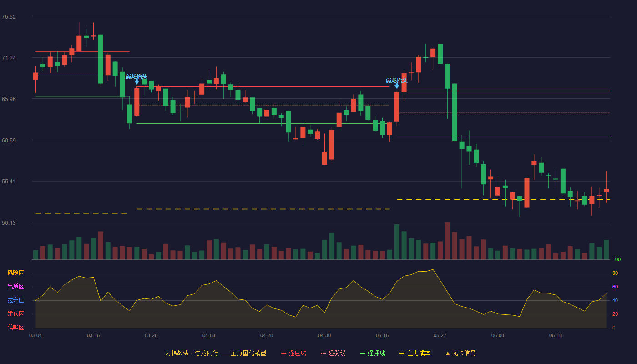The image size is (637, 364).
Task: Click the yellow triangle icon beside 龙吟信号
Action: click(x=448, y=353)
